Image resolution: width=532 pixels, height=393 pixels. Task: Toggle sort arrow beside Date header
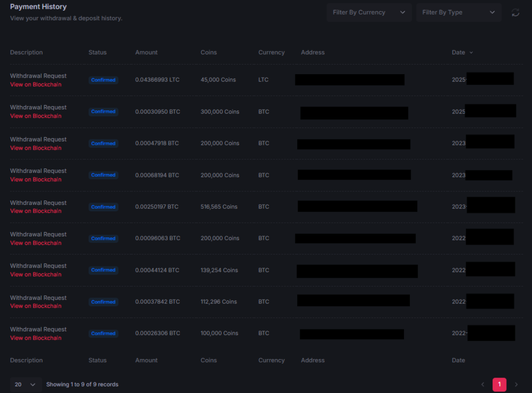[x=471, y=52]
